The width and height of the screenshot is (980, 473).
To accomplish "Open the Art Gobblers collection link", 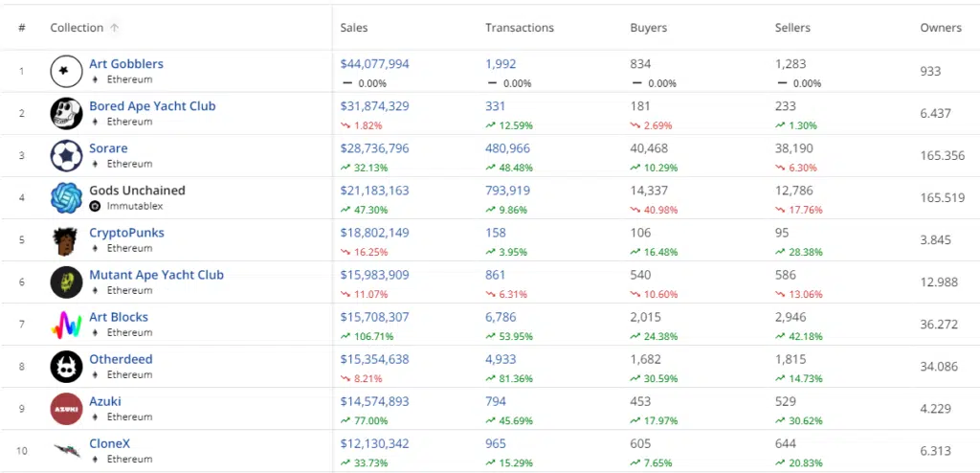I will pyautogui.click(x=126, y=64).
